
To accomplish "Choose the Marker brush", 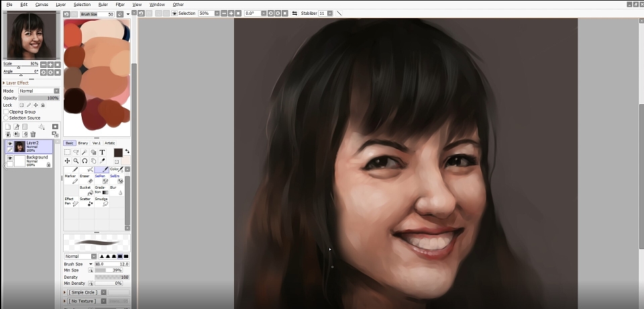I will [x=71, y=179].
